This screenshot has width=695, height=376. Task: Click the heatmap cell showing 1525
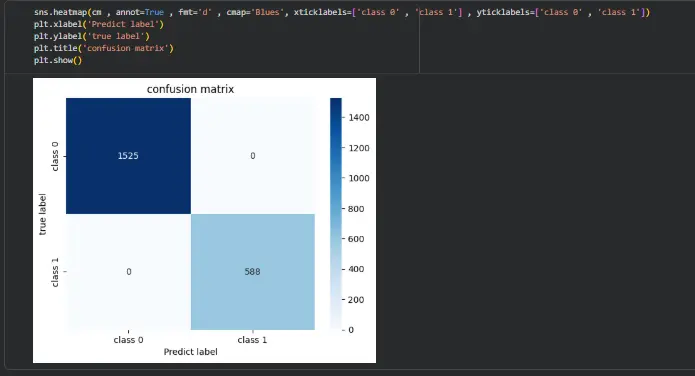tap(129, 156)
